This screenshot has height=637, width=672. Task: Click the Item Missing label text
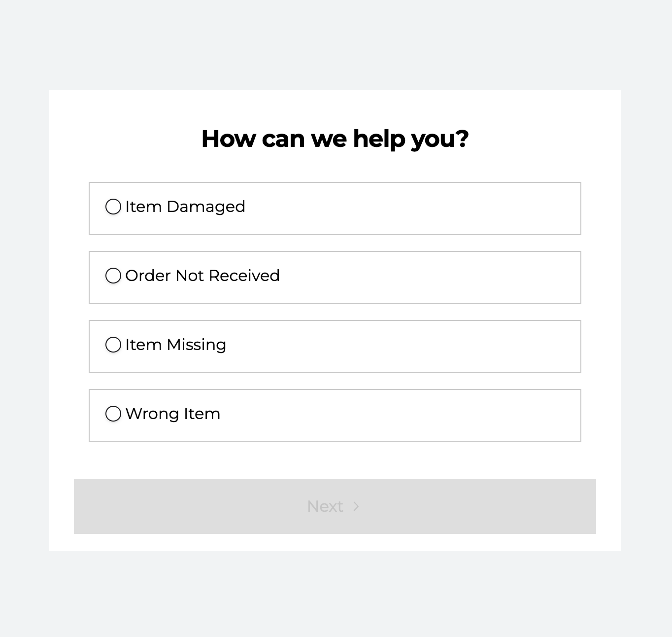[x=176, y=345]
